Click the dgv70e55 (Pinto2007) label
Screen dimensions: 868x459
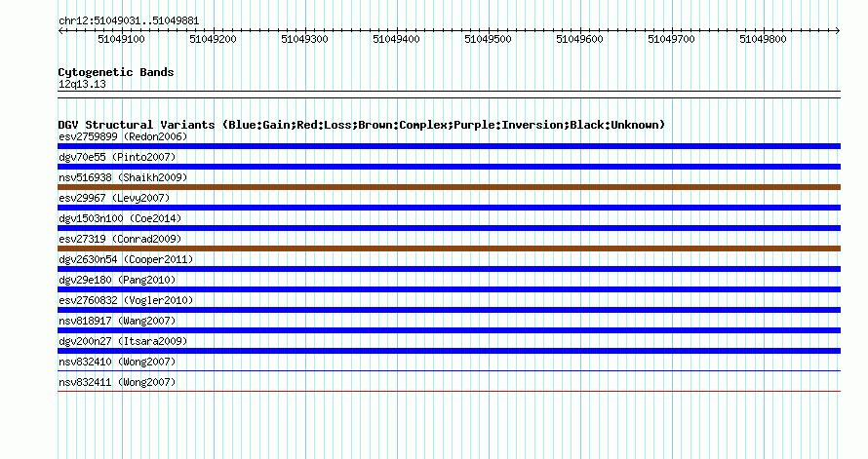tap(117, 157)
